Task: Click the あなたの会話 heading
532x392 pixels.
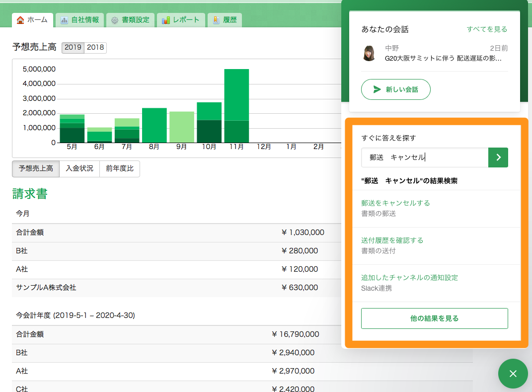Action: click(385, 29)
